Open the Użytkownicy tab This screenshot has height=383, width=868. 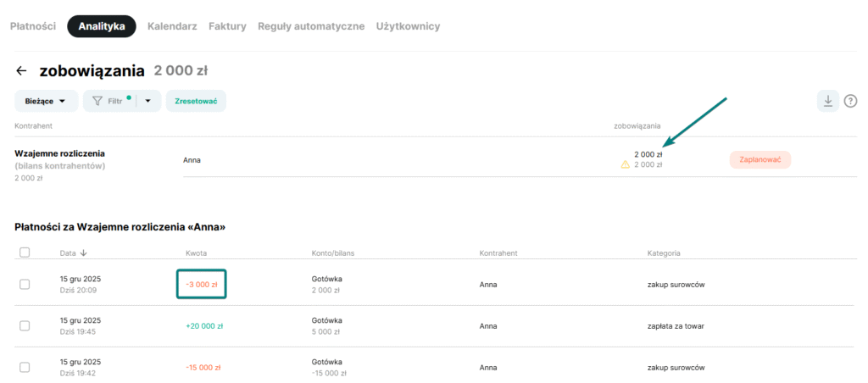point(409,26)
